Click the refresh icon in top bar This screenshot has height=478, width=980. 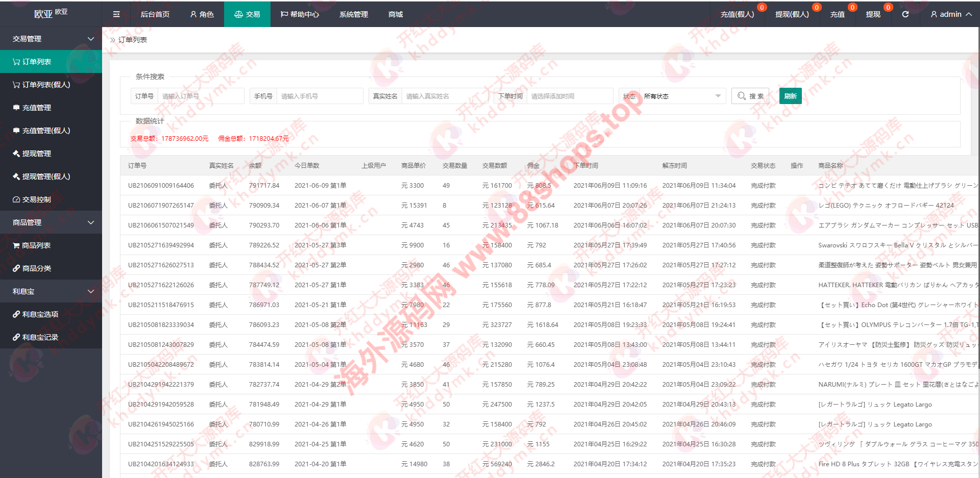905,14
